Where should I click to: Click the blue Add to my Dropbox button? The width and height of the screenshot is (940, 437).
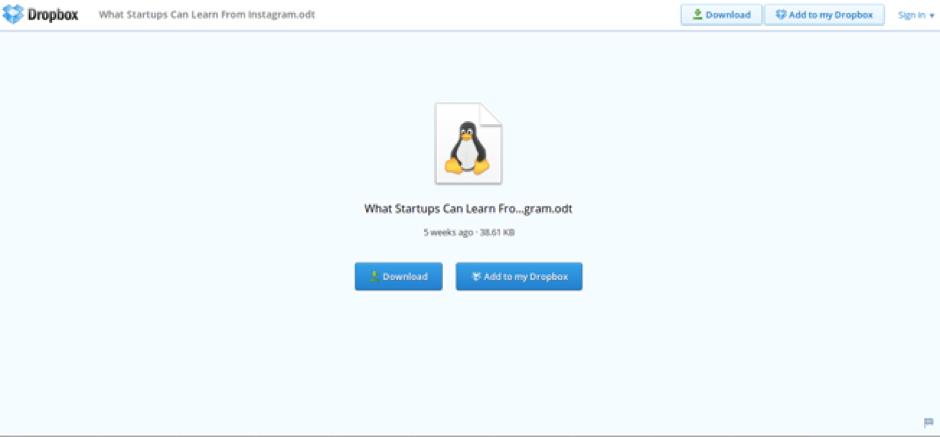[x=519, y=276]
